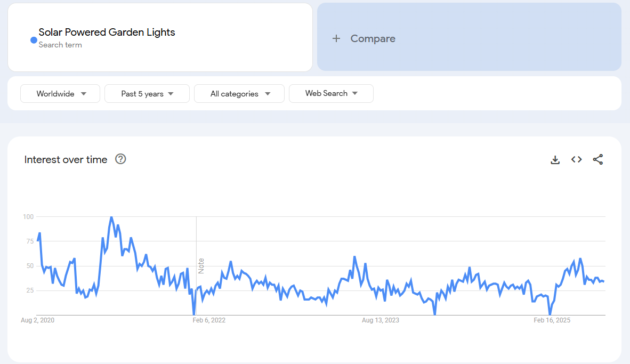Download the Interest over time CSV

(x=555, y=160)
